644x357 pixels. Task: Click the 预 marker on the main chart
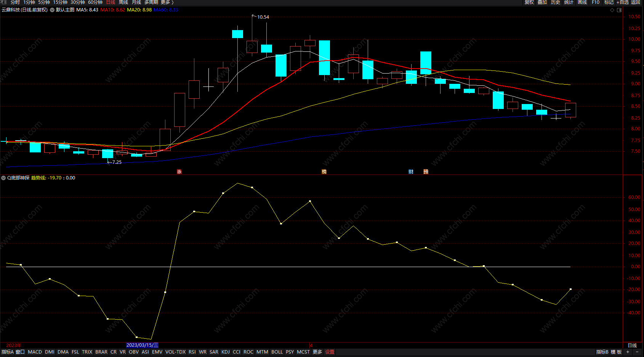[426, 172]
